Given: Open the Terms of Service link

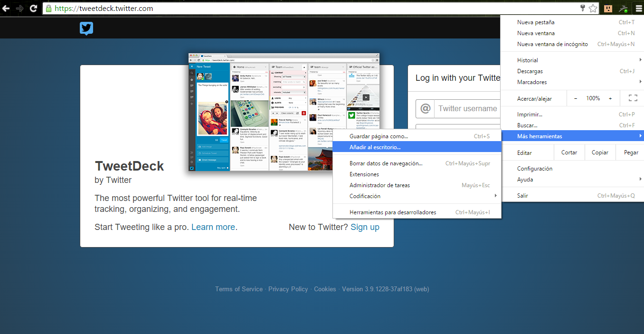Looking at the screenshot, I should coord(239,289).
